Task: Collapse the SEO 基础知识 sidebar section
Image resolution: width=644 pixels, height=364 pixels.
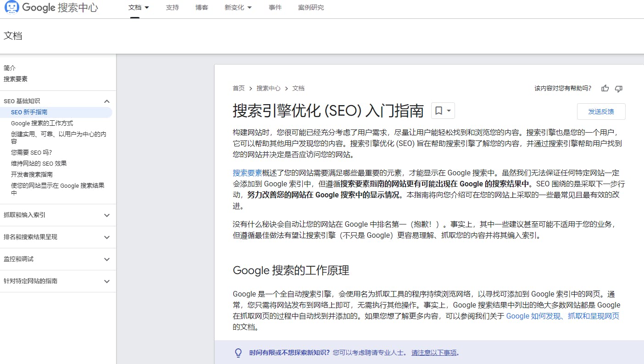Action: pos(107,101)
